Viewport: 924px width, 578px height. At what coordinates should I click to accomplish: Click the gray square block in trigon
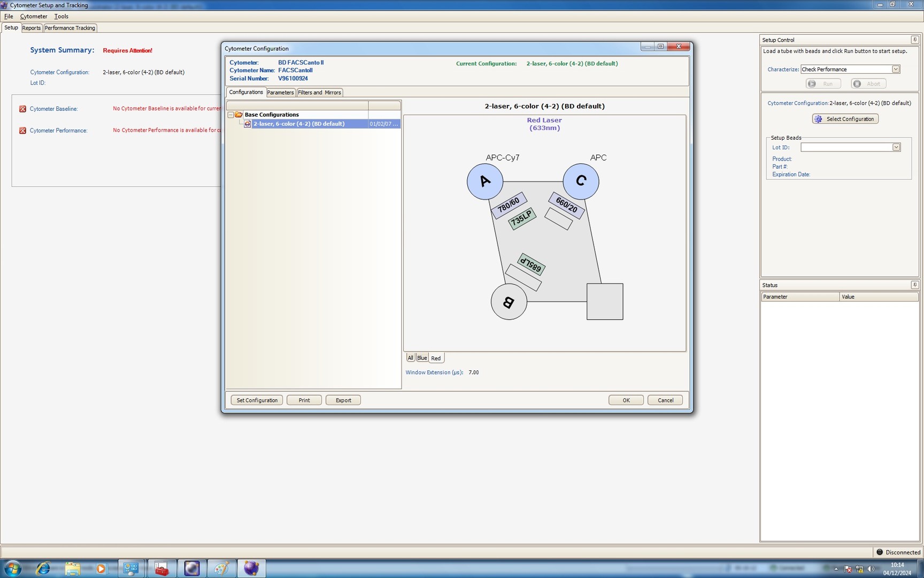[x=605, y=302]
